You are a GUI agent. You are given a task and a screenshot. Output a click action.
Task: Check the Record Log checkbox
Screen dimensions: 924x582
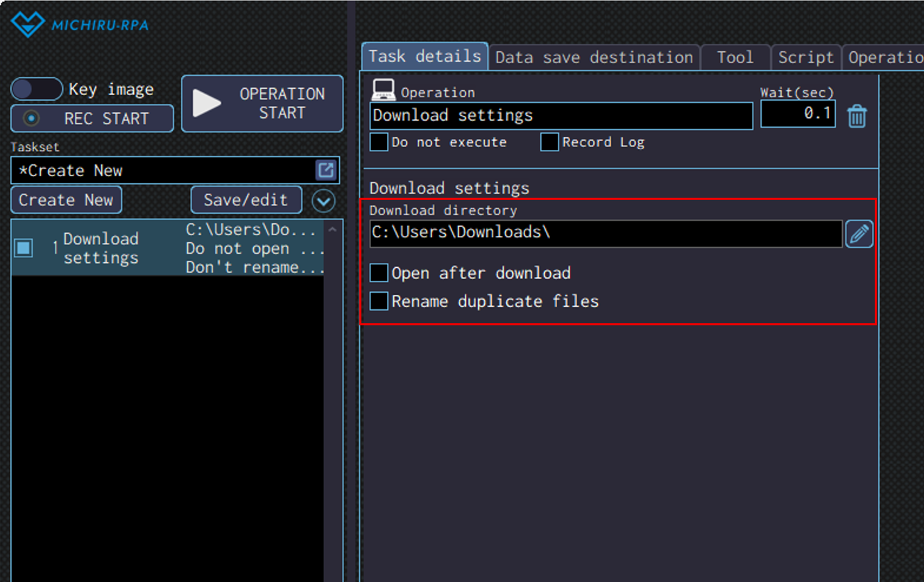[x=549, y=142]
